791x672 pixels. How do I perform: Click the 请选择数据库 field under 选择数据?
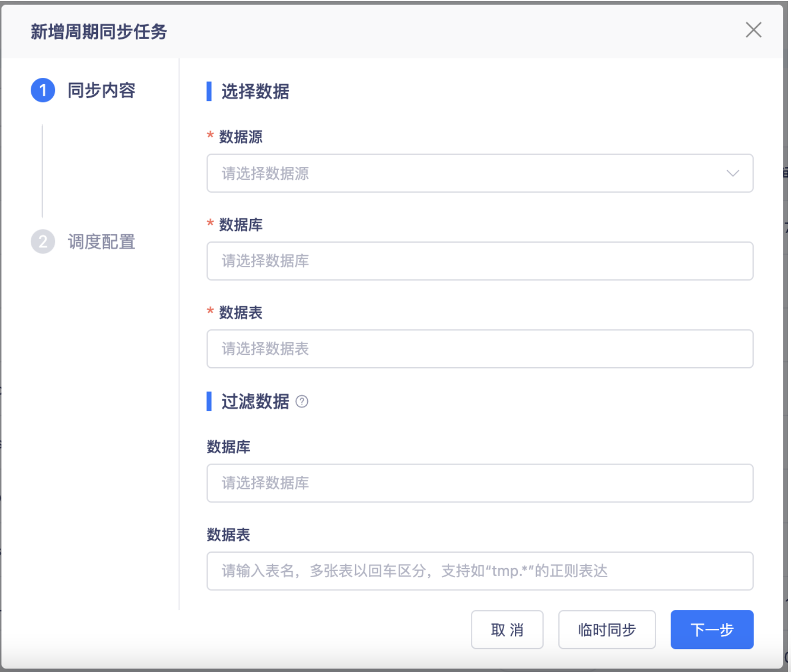pyautogui.click(x=480, y=261)
